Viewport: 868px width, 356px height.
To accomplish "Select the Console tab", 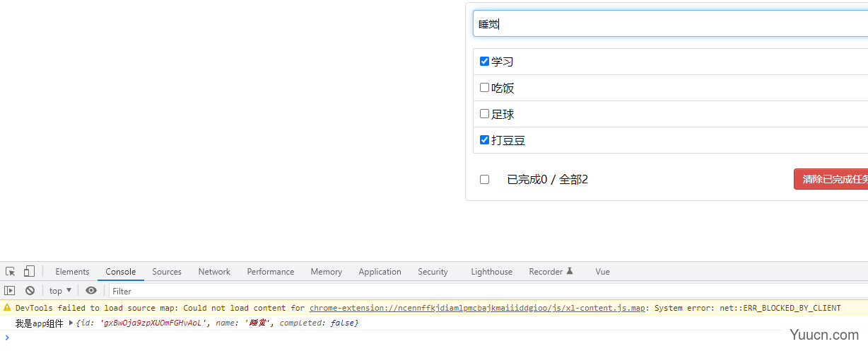I will pos(121,272).
